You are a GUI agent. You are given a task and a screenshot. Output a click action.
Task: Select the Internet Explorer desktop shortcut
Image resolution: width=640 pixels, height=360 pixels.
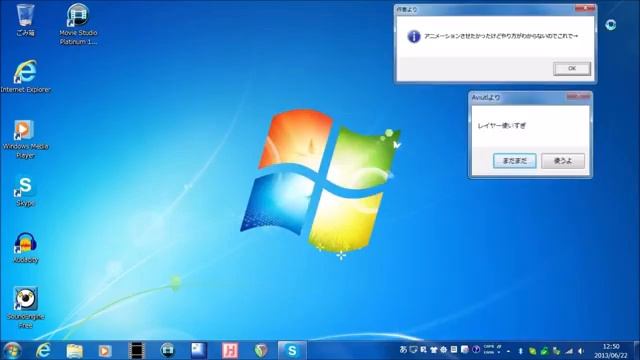click(25, 76)
